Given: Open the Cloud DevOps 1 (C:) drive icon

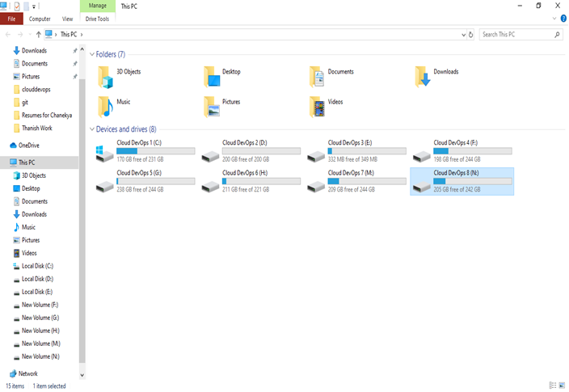Looking at the screenshot, I should click(105, 154).
